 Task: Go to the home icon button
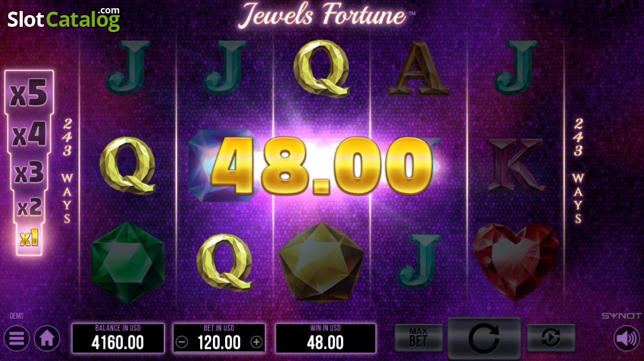coord(47,338)
